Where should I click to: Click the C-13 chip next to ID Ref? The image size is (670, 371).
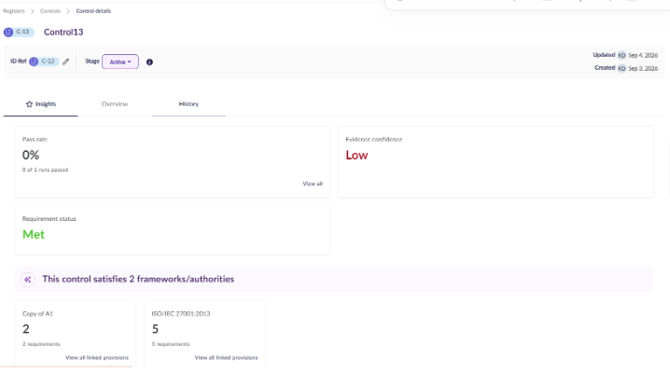tap(44, 62)
